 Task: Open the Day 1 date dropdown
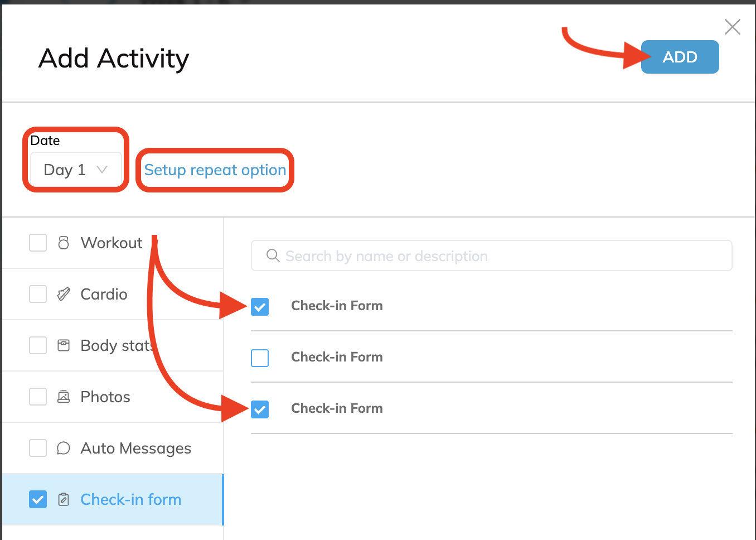pyautogui.click(x=75, y=170)
